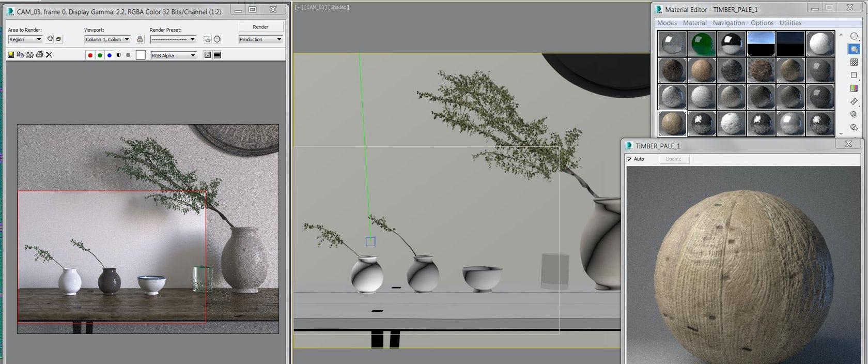Open the Utilities menu in Material Editor
Viewport: 868px width, 364px height.
[x=791, y=23]
